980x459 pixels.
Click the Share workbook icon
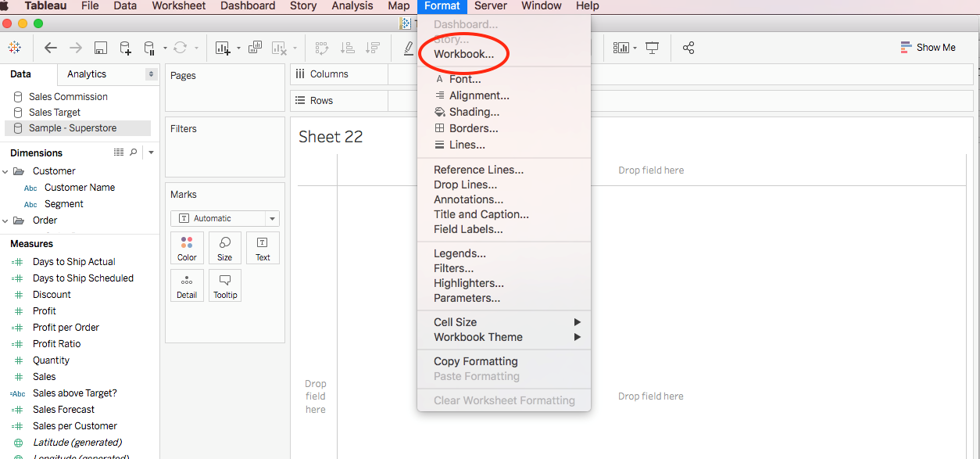689,48
